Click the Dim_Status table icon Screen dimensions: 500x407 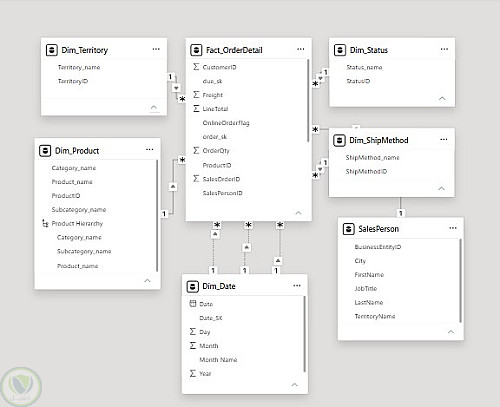coord(339,50)
